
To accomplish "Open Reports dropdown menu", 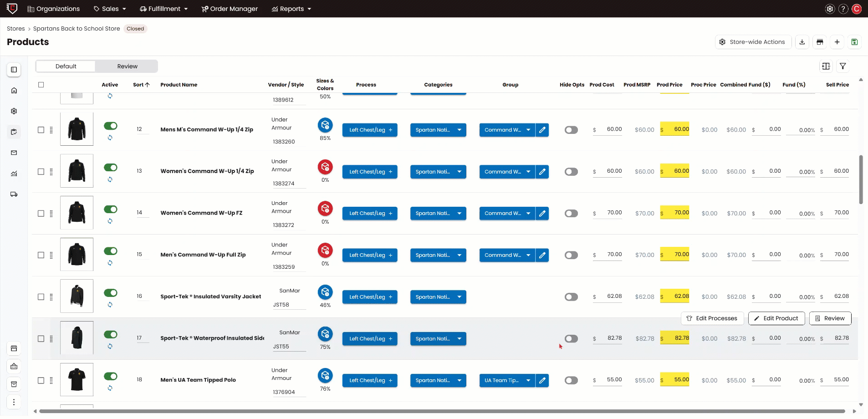I will [291, 9].
